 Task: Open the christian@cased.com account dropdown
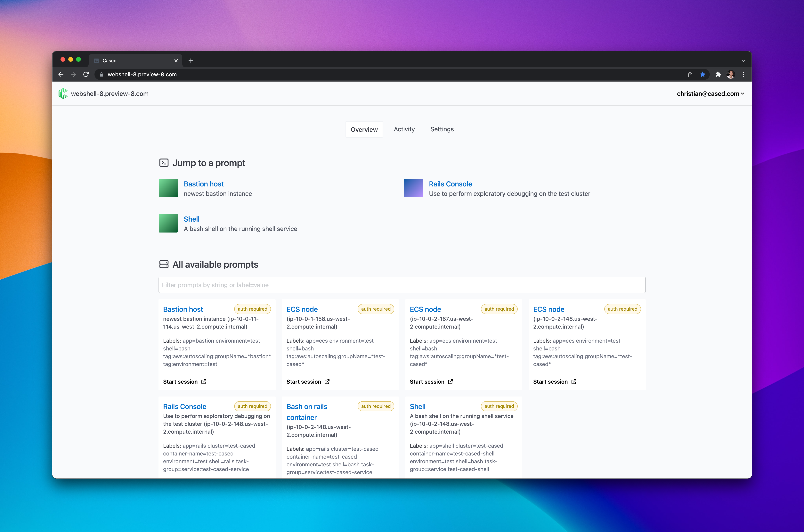[710, 94]
